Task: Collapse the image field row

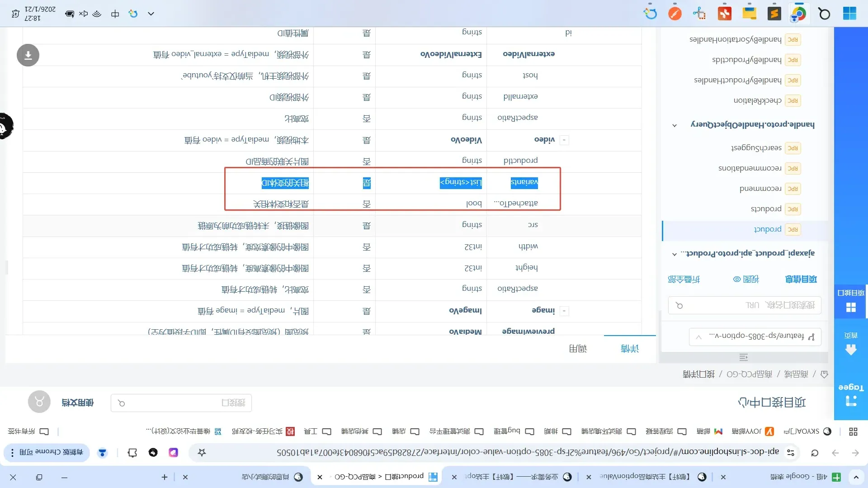Action: click(564, 311)
